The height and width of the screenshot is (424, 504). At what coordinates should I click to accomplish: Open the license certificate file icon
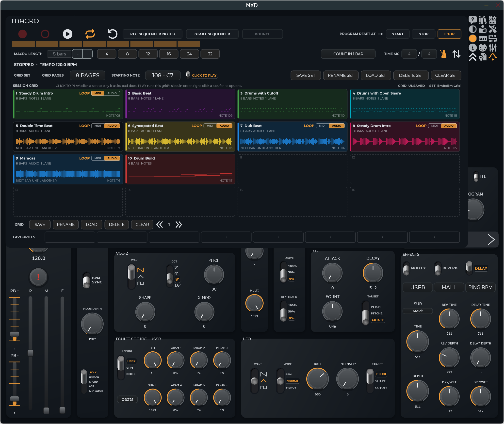(x=483, y=57)
